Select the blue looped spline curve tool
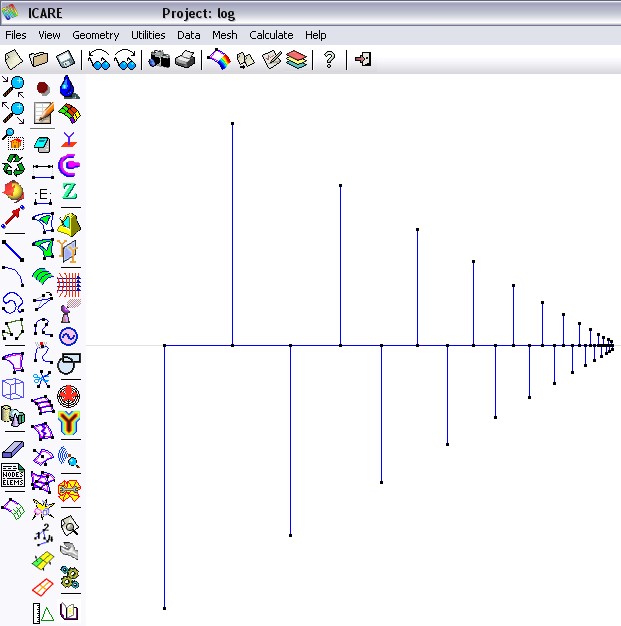621x626 pixels. [x=13, y=303]
